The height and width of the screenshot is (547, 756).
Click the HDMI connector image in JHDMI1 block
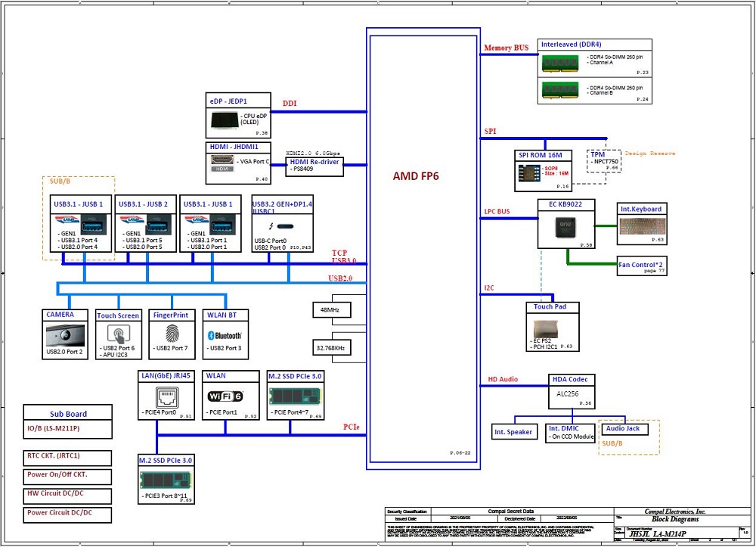[222, 160]
